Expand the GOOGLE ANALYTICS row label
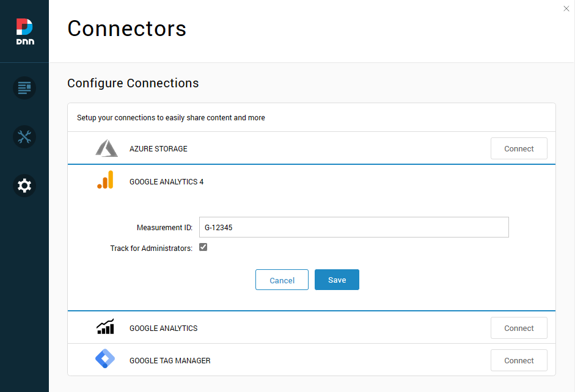Image resolution: width=575 pixels, height=392 pixels. point(163,328)
